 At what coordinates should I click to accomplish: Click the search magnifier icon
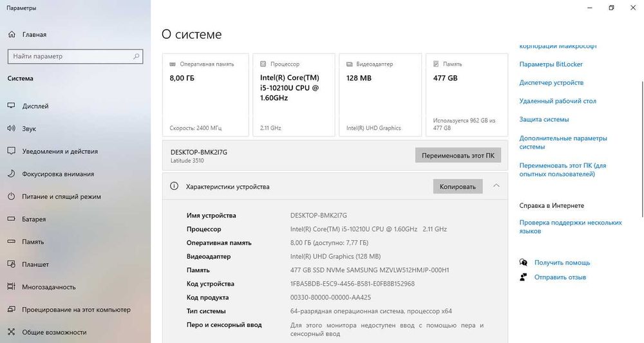tap(136, 56)
